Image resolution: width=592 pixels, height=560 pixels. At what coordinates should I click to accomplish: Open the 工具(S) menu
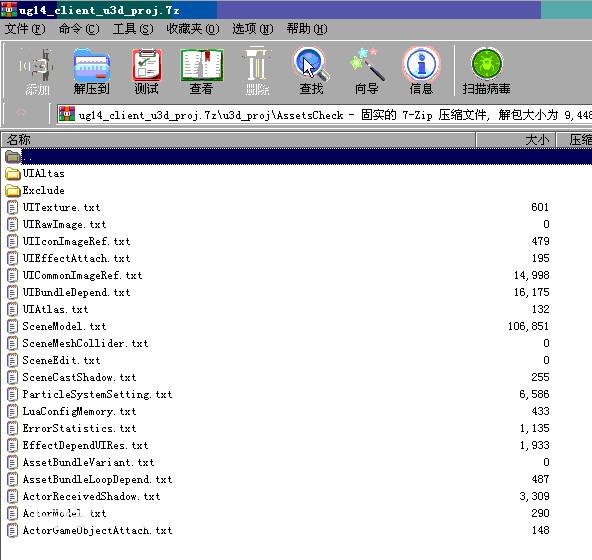[x=133, y=29]
